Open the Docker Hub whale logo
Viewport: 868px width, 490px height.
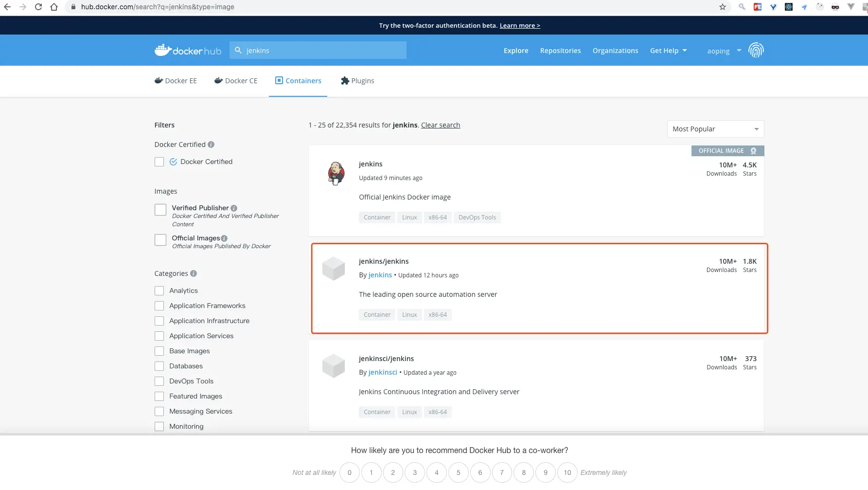pos(188,50)
